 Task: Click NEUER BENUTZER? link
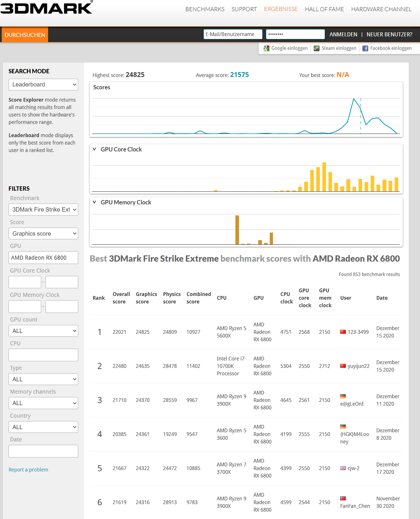(x=389, y=34)
